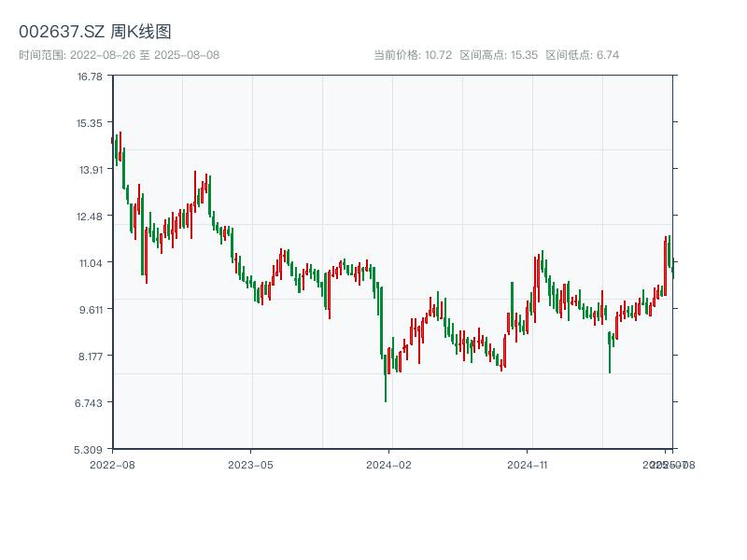Click the last candlestick at chart's right edge
The height and width of the screenshot is (560, 747).
click(672, 269)
